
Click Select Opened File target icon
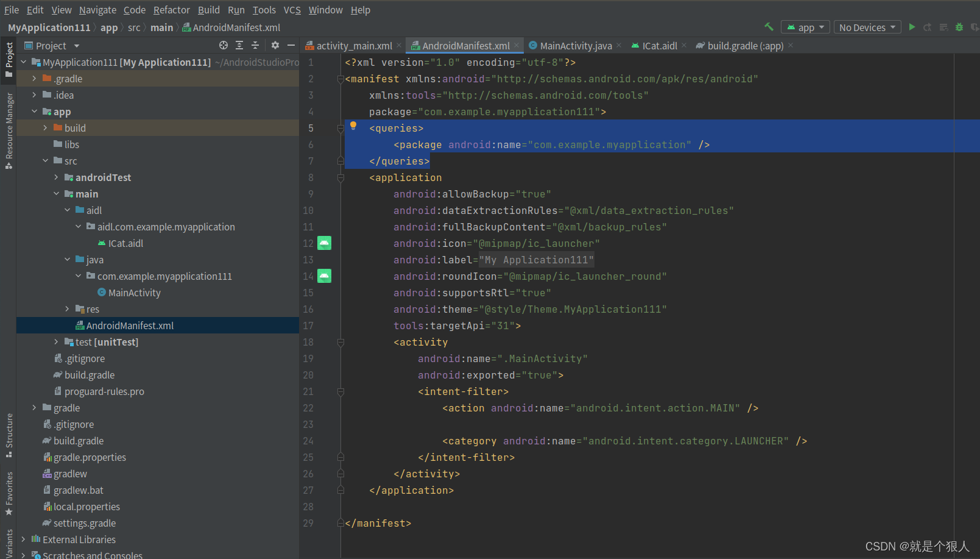tap(224, 45)
